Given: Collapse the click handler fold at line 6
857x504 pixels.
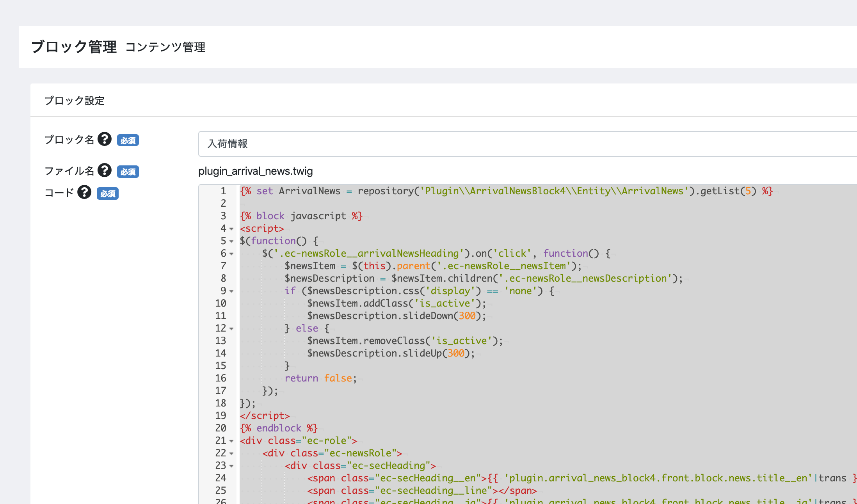Looking at the screenshot, I should [231, 254].
